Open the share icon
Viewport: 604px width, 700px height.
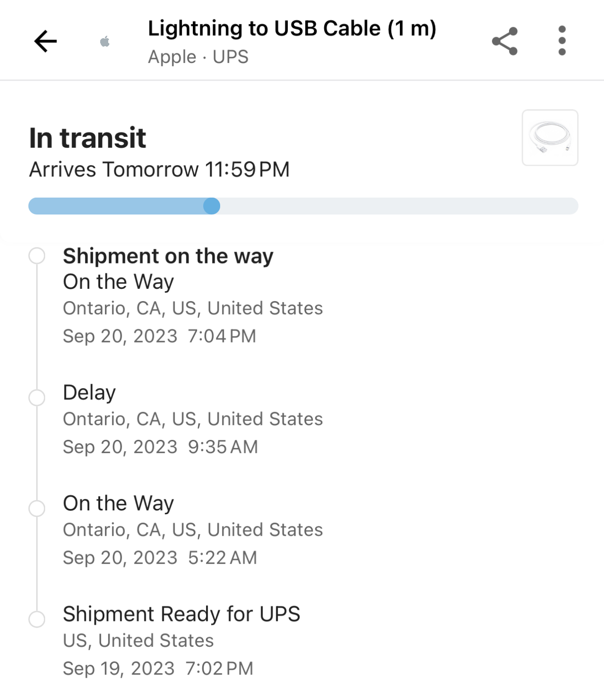(x=505, y=41)
